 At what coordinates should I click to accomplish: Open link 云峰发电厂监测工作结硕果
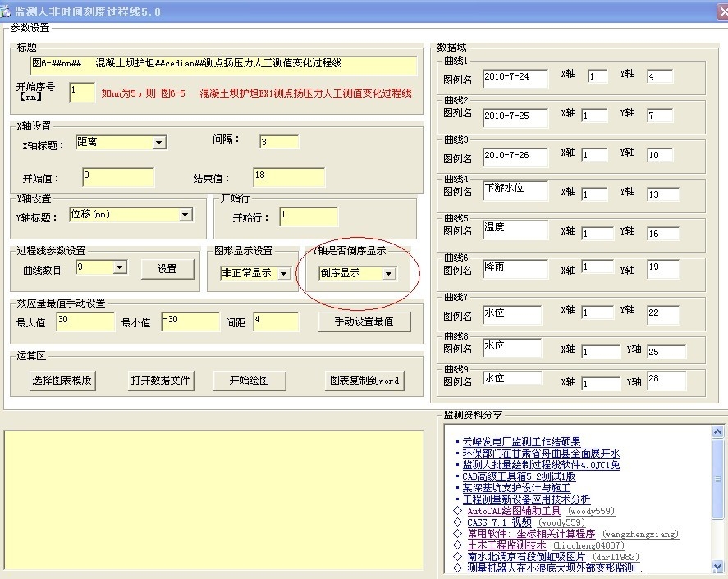(x=521, y=442)
